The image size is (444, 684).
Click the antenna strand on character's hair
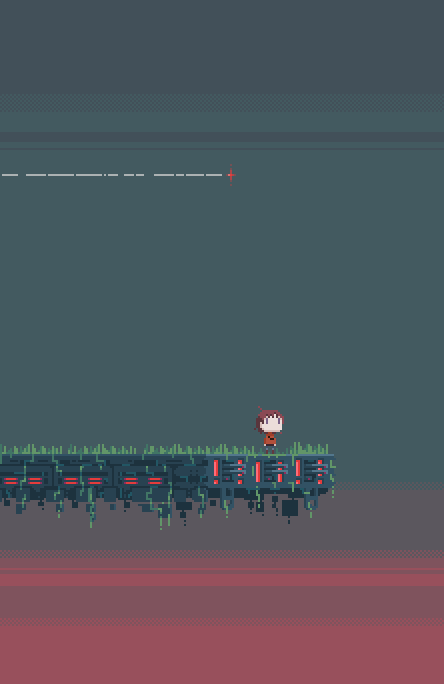(x=260, y=409)
